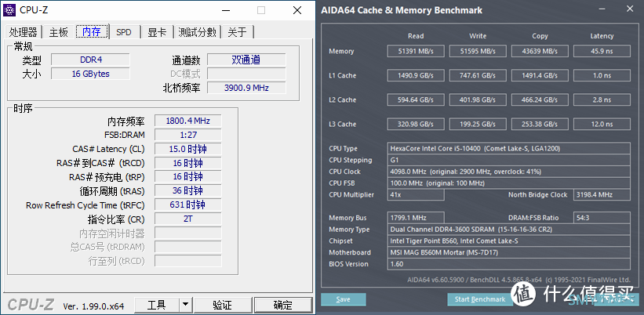This screenshot has height=315, width=644.
Task: Click the 1800.4 MHz memory frequency value
Action: (187, 121)
